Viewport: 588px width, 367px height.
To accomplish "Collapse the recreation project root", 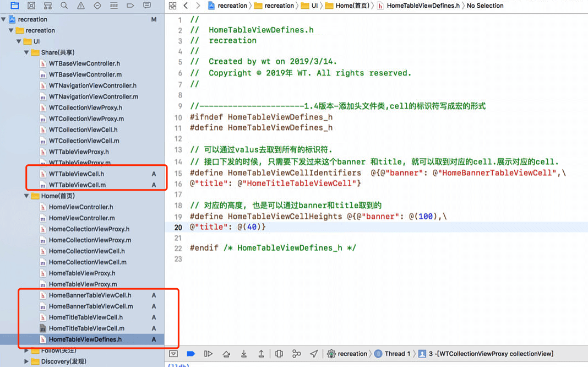I will tap(3, 19).
